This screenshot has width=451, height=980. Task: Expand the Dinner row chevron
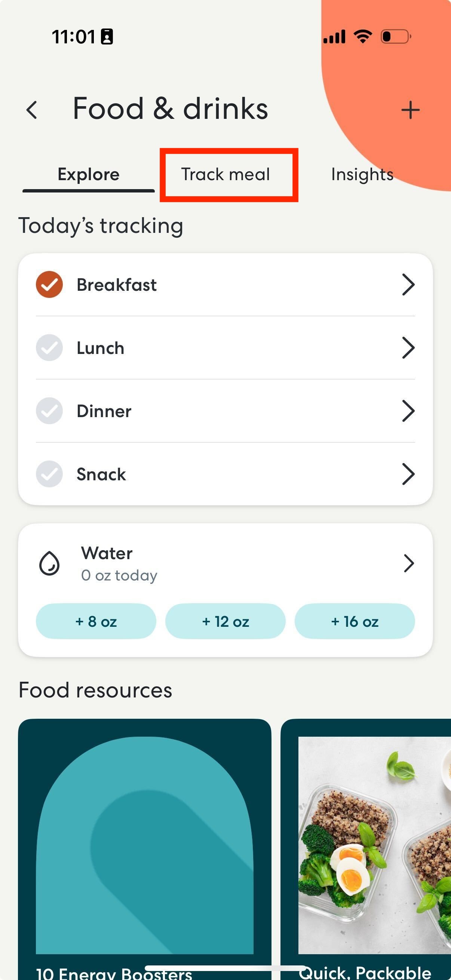408,411
